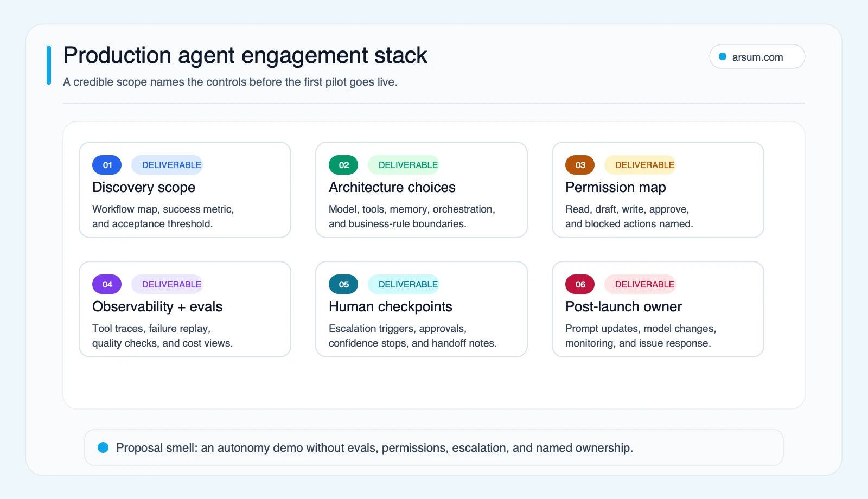This screenshot has width=868, height=499.
Task: Click the DELIVERABLE tag on Post-launch owner
Action: pos(640,284)
